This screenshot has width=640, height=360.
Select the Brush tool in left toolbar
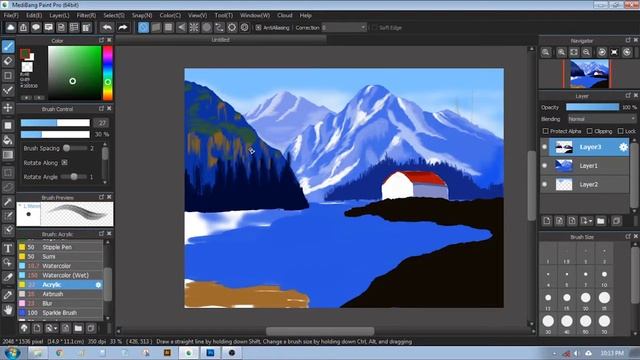pyautogui.click(x=8, y=46)
